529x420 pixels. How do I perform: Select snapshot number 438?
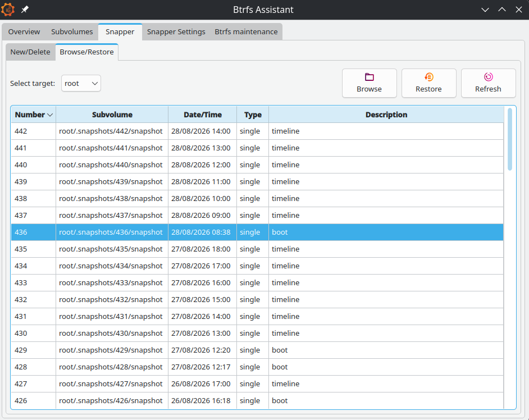pos(21,199)
